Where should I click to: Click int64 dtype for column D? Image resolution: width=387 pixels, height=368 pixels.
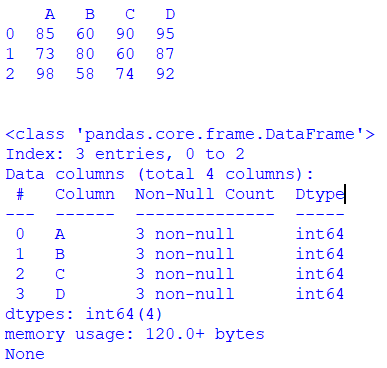tap(320, 294)
